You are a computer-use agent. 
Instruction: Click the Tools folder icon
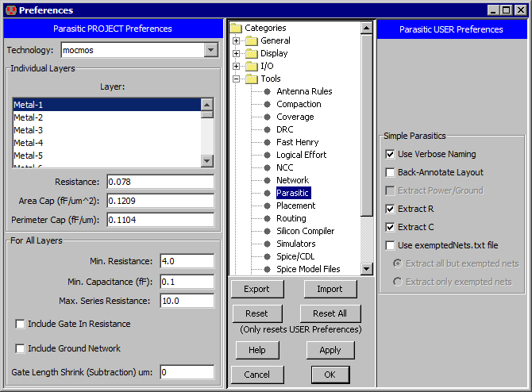(x=252, y=79)
